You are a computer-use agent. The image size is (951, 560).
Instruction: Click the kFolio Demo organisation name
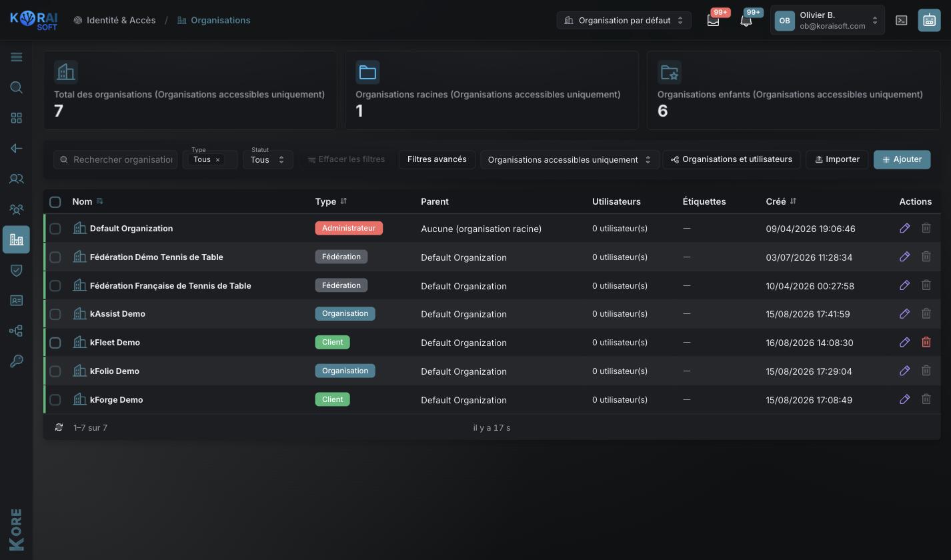115,371
